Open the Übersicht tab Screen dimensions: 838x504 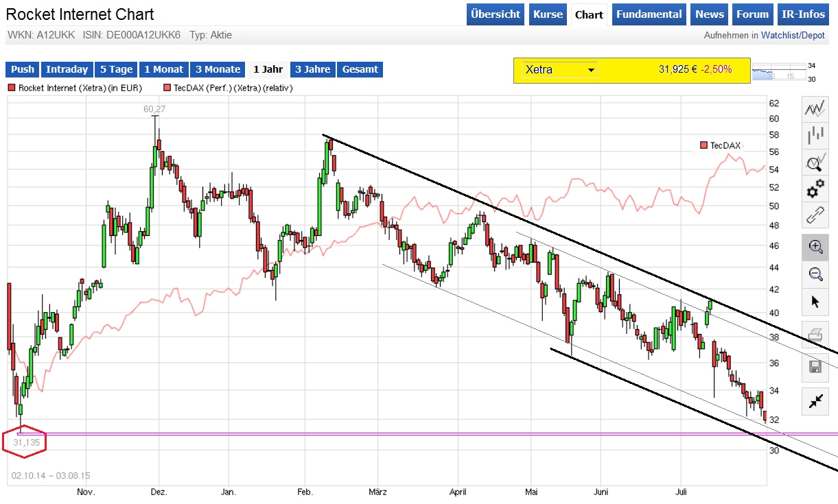coord(496,14)
